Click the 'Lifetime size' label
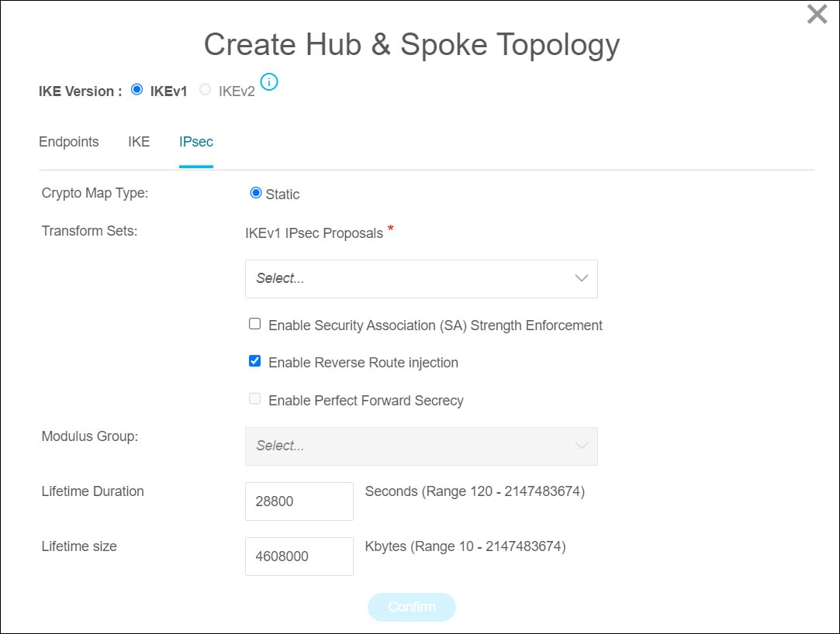Image resolution: width=840 pixels, height=634 pixels. tap(79, 546)
